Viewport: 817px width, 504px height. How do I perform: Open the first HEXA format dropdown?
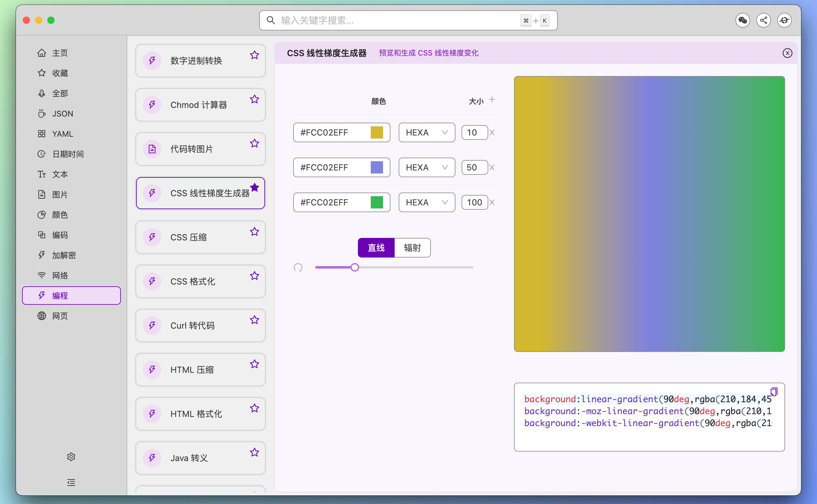pos(427,132)
